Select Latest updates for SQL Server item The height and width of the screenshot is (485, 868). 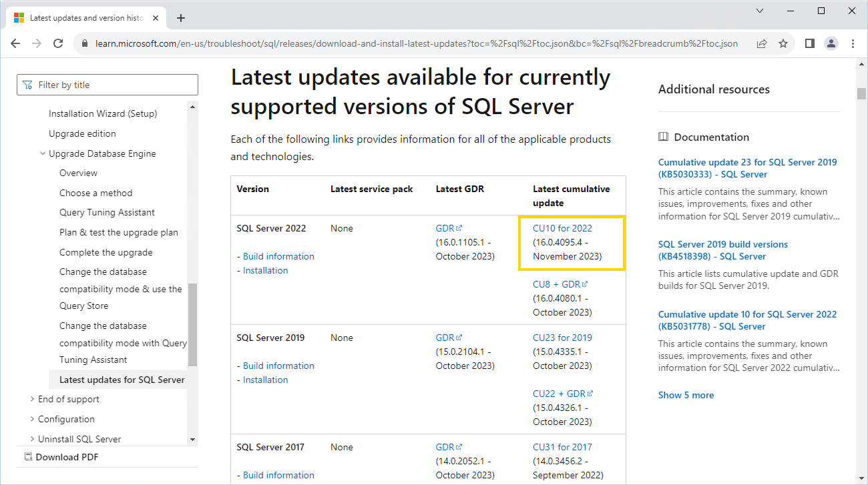pyautogui.click(x=122, y=380)
